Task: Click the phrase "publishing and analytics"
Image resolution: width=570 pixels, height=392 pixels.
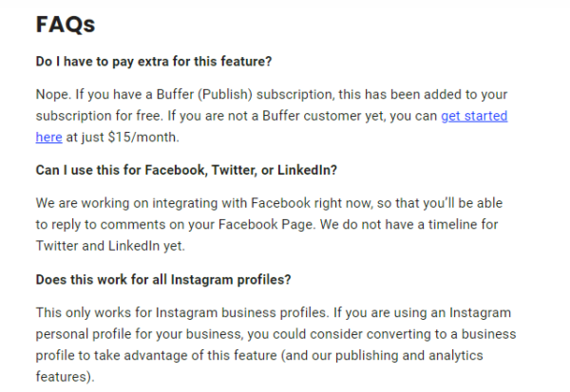Action: pyautogui.click(x=408, y=355)
